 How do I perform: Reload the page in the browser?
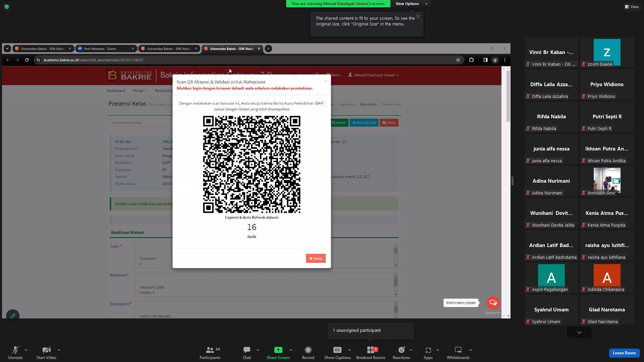coord(27,60)
